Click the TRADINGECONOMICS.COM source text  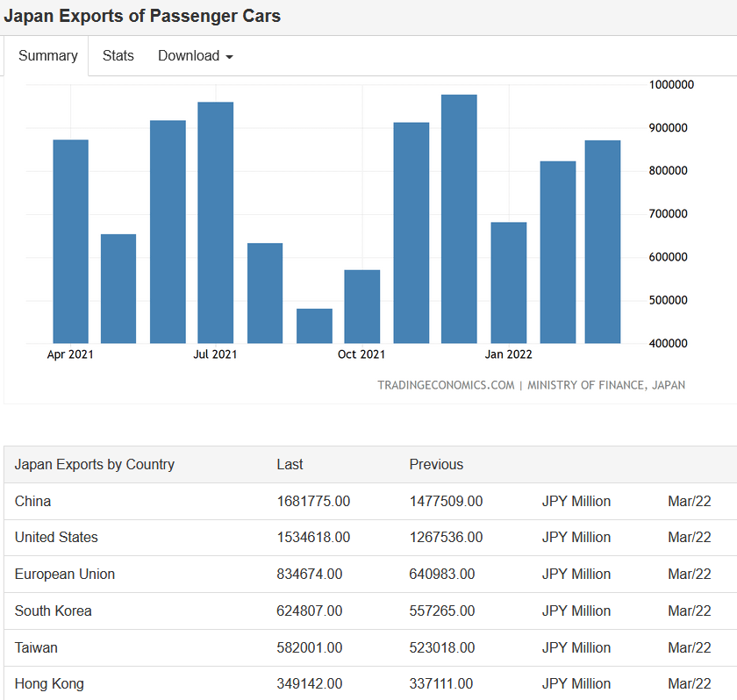[446, 385]
